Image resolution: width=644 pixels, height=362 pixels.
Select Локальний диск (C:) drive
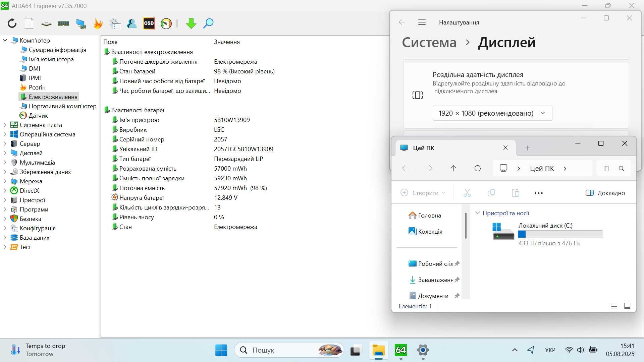click(x=548, y=234)
